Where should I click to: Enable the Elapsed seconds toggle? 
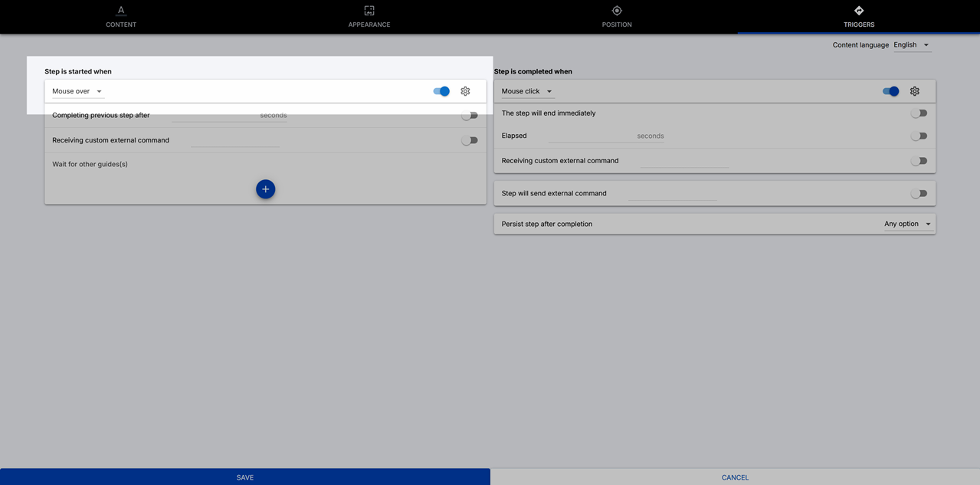pos(919,136)
